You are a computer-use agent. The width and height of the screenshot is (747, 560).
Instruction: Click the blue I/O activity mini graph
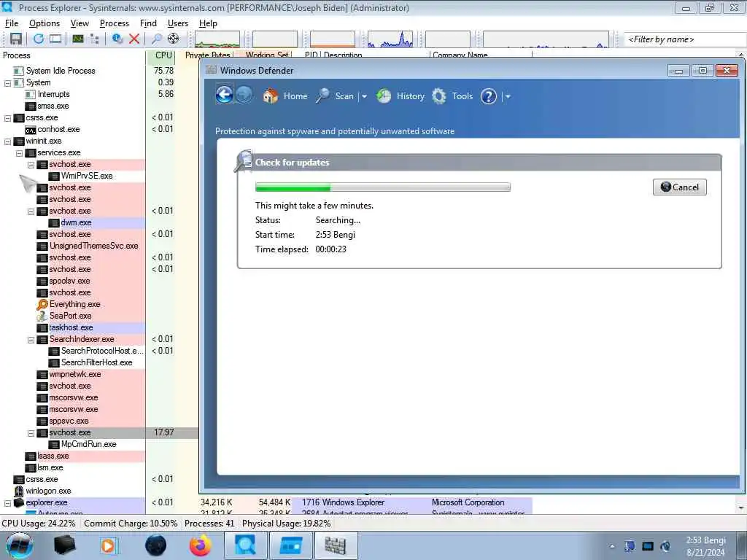(x=390, y=39)
